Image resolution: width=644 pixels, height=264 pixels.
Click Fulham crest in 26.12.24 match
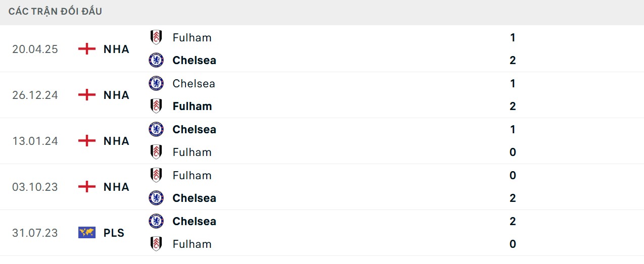[156, 106]
